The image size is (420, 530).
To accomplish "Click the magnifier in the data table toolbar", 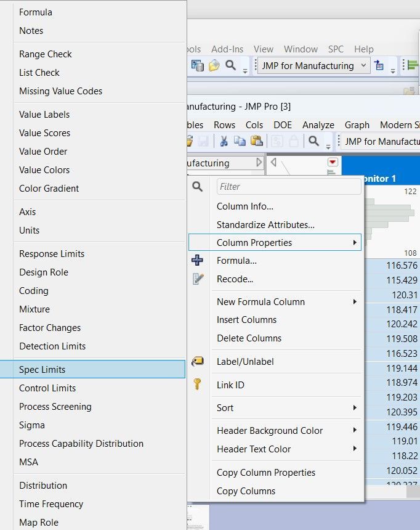I will coord(313,141).
